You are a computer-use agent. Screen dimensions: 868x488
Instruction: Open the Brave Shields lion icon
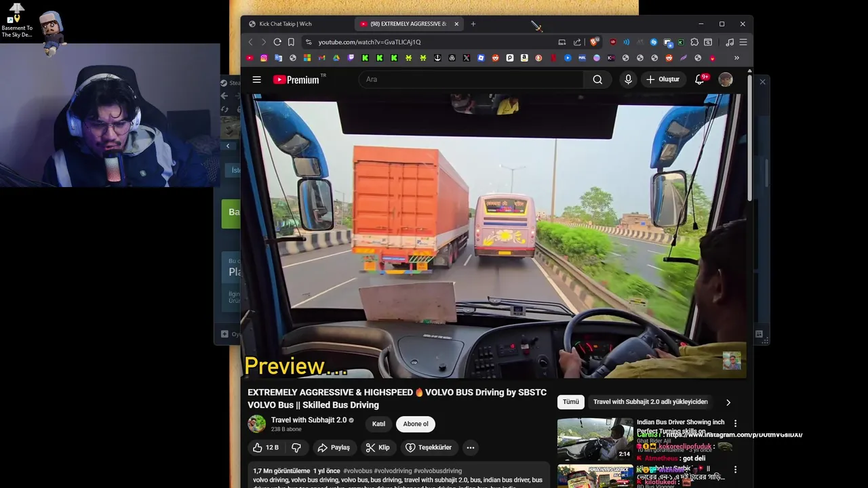(594, 42)
